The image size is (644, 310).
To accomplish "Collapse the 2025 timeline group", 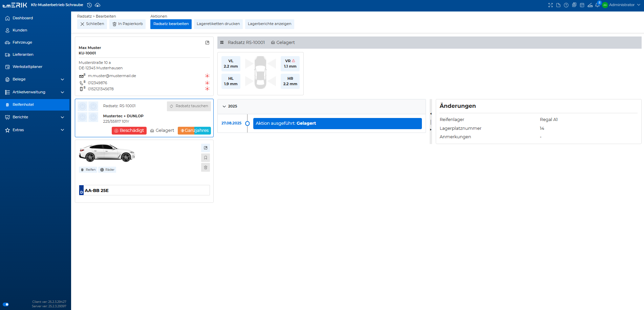I will [x=224, y=106].
